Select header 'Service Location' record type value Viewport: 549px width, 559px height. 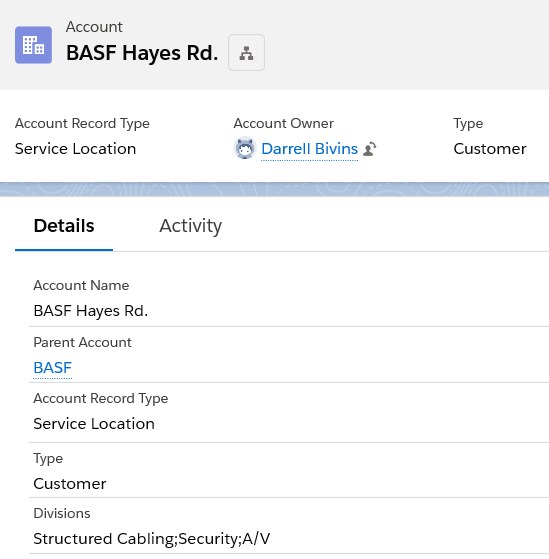point(76,149)
